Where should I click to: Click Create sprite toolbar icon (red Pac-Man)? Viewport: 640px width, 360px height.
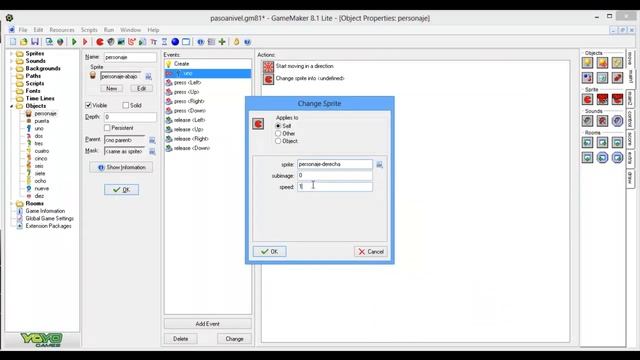[100, 42]
